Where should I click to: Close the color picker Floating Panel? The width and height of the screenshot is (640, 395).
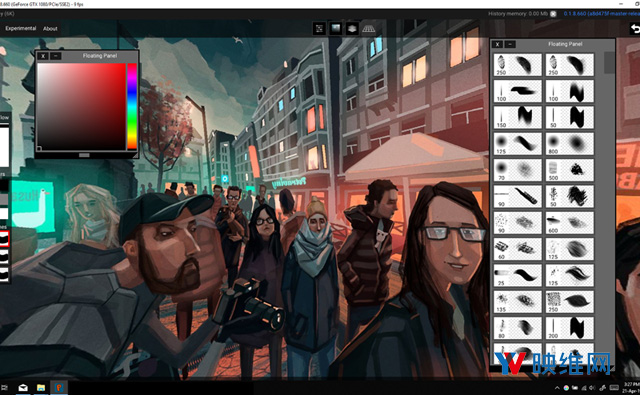click(43, 56)
